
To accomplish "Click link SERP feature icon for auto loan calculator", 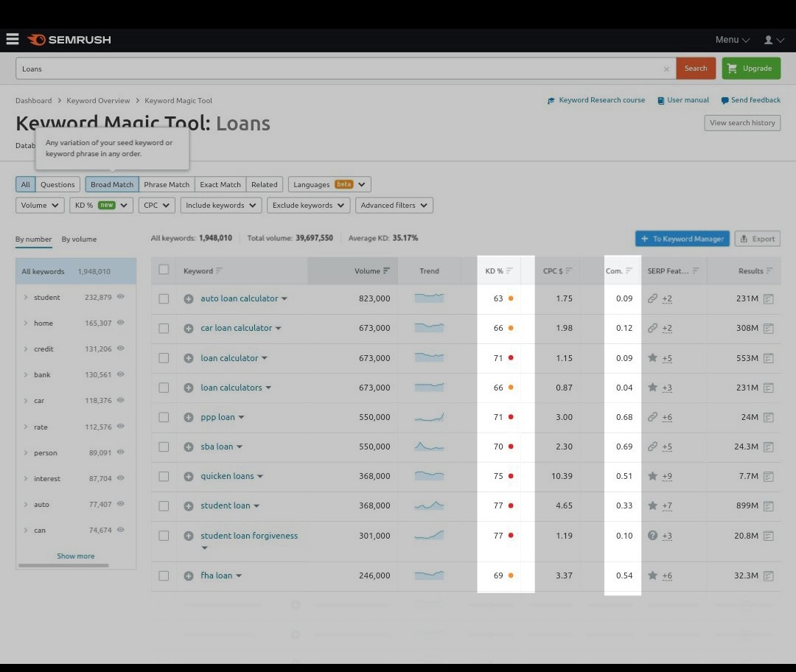I will (652, 298).
